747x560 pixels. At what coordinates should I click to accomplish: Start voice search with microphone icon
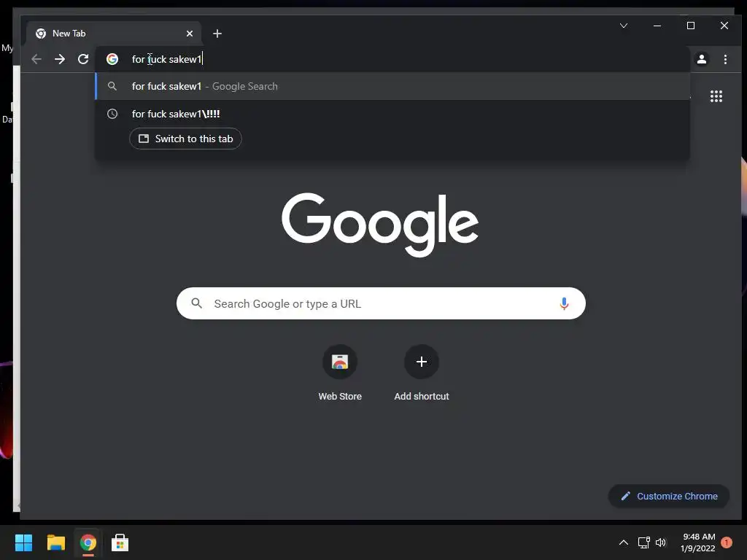[564, 303]
